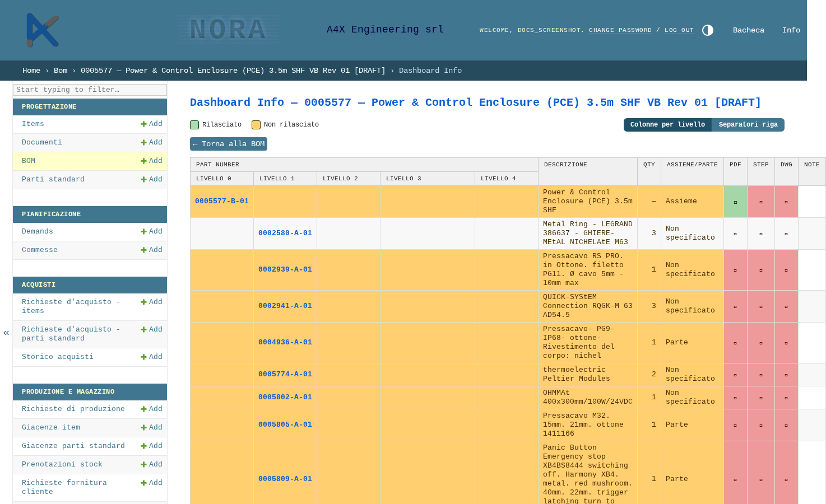Open part number 0002941-A-01

click(x=285, y=306)
